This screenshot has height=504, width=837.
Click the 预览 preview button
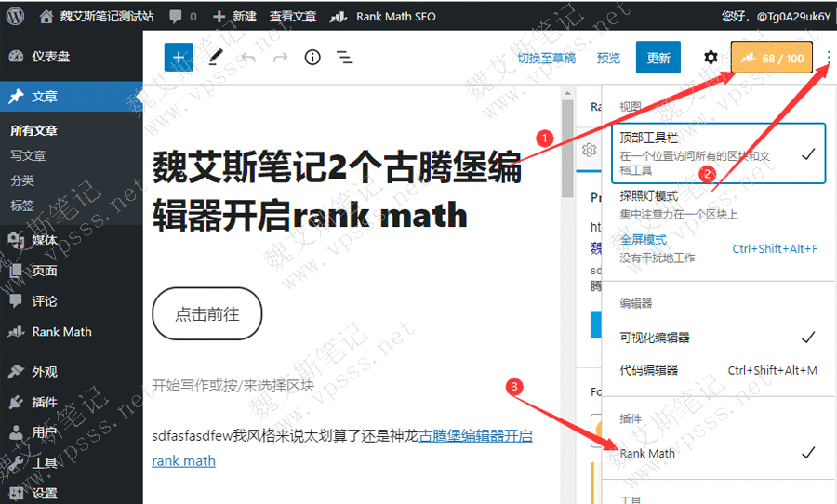(x=608, y=58)
